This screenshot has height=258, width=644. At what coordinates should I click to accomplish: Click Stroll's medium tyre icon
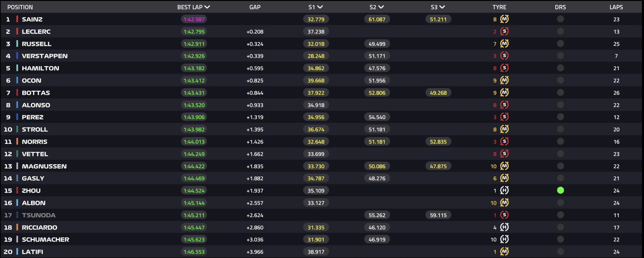tap(504, 129)
